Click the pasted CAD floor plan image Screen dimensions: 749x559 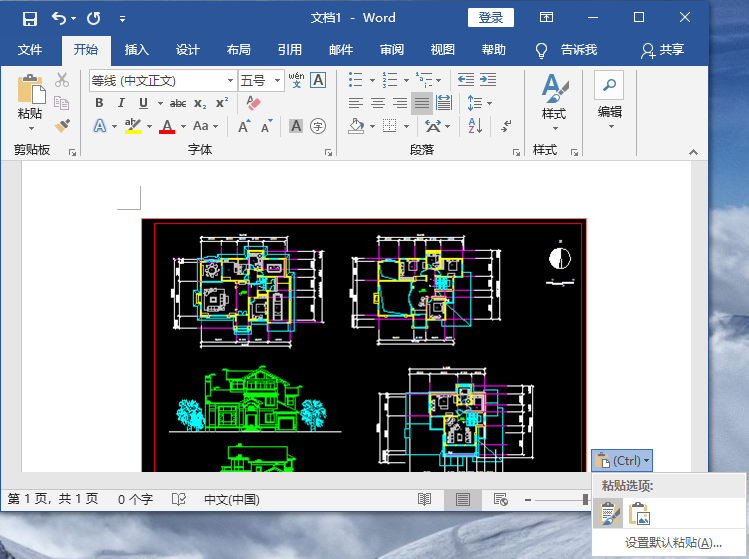point(363,344)
